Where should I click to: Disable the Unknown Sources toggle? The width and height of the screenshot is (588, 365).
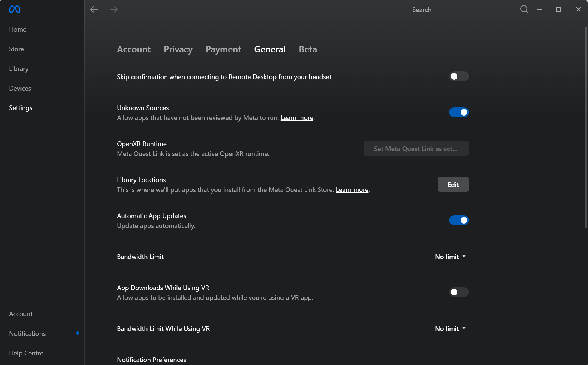[459, 112]
